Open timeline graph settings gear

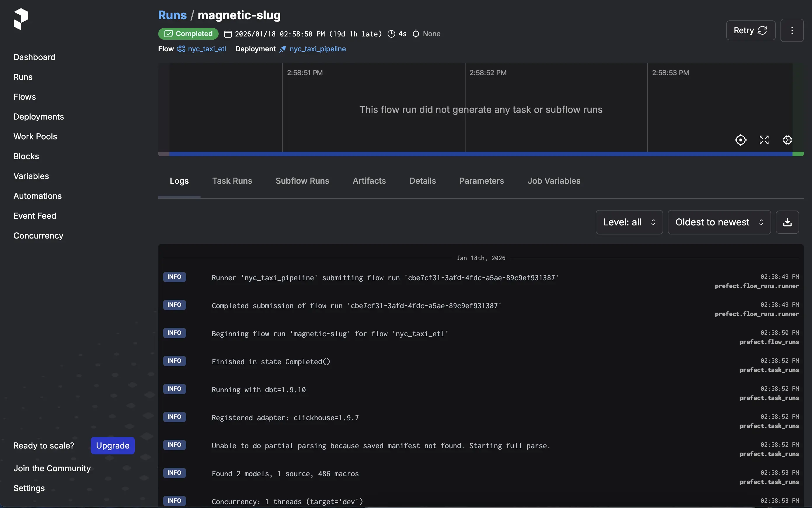point(787,140)
